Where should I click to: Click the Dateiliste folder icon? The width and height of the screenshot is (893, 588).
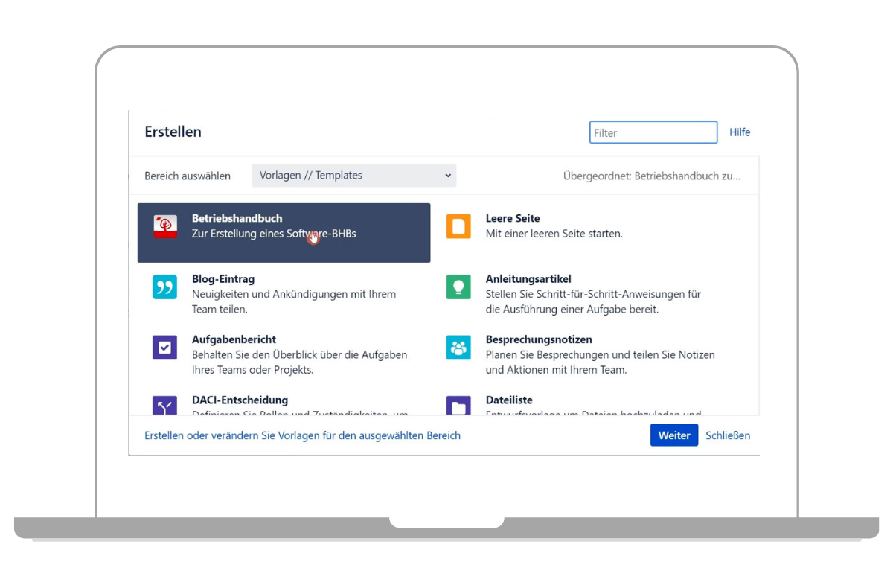(458, 406)
